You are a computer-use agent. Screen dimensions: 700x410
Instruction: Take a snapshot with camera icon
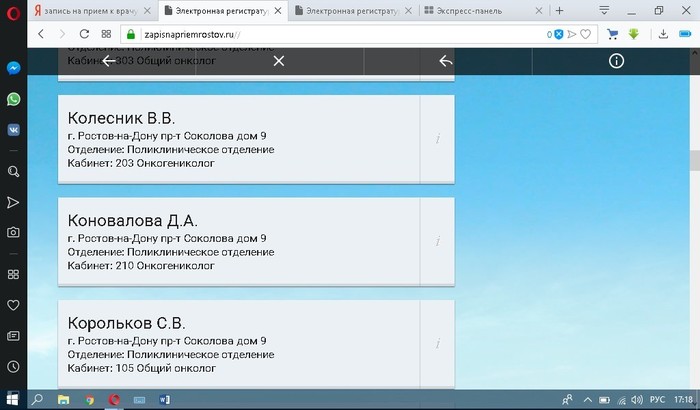click(14, 232)
